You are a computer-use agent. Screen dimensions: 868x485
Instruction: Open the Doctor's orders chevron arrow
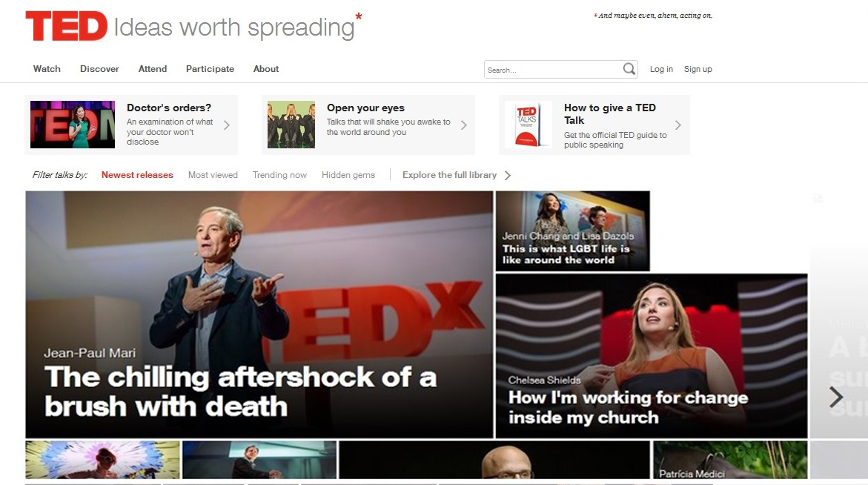tap(226, 125)
